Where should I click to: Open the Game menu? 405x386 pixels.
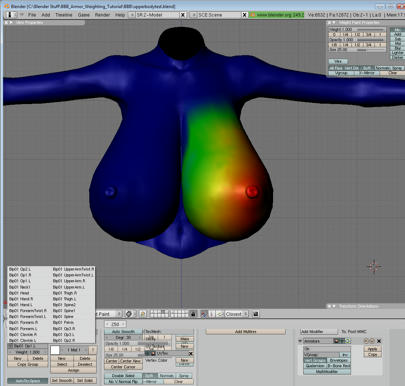84,15
